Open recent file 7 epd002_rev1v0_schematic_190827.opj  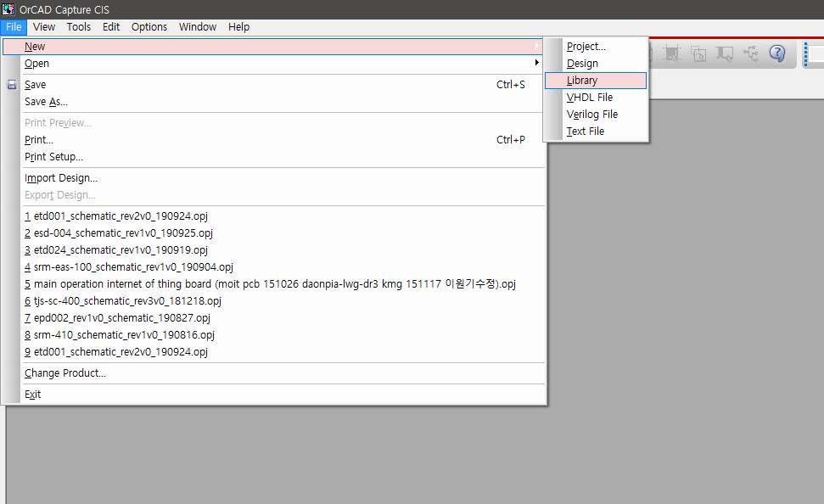(273, 318)
